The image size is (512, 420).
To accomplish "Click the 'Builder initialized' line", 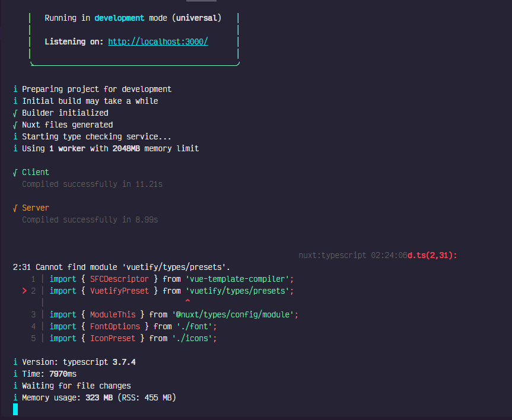I will tap(65, 113).
